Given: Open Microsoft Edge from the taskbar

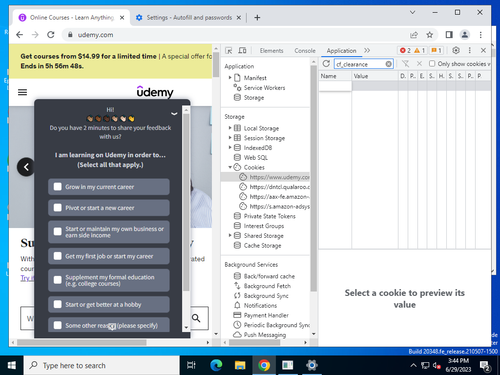Looking at the screenshot, I should click(x=216, y=365).
